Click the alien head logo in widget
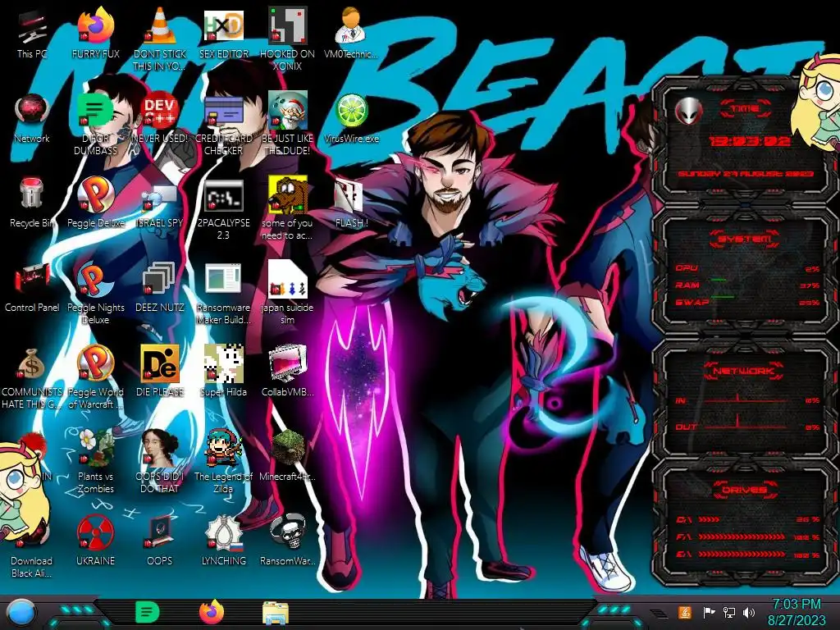 pos(688,111)
